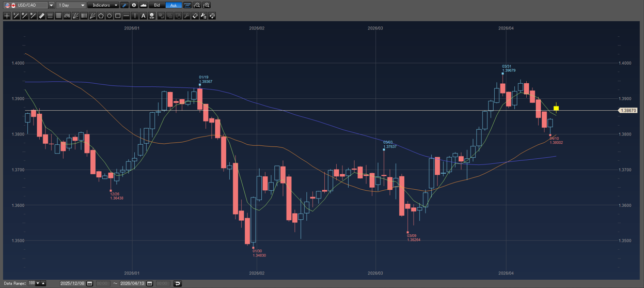
Task: Select the rectangle drawing tool
Action: (x=118, y=16)
